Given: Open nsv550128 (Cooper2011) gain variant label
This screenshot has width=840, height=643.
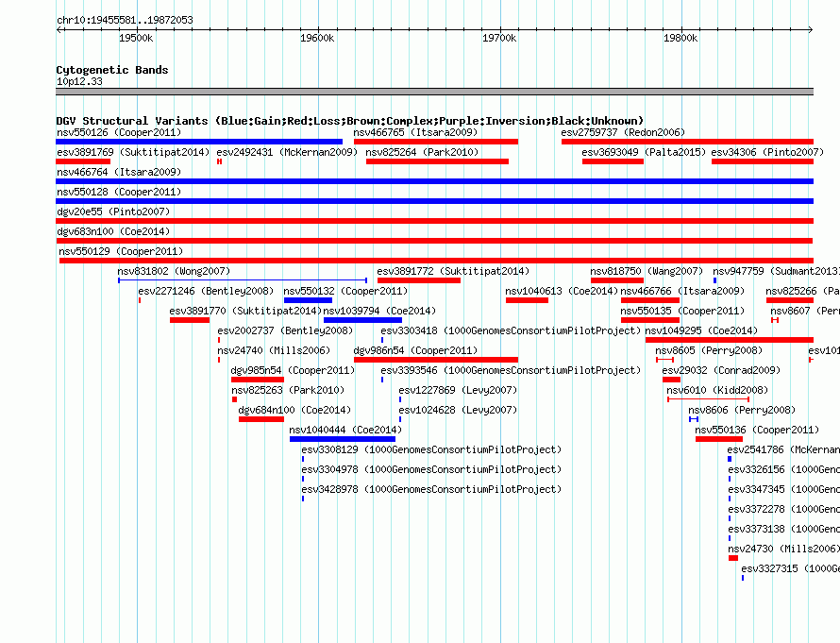Looking at the screenshot, I should pos(119,192).
